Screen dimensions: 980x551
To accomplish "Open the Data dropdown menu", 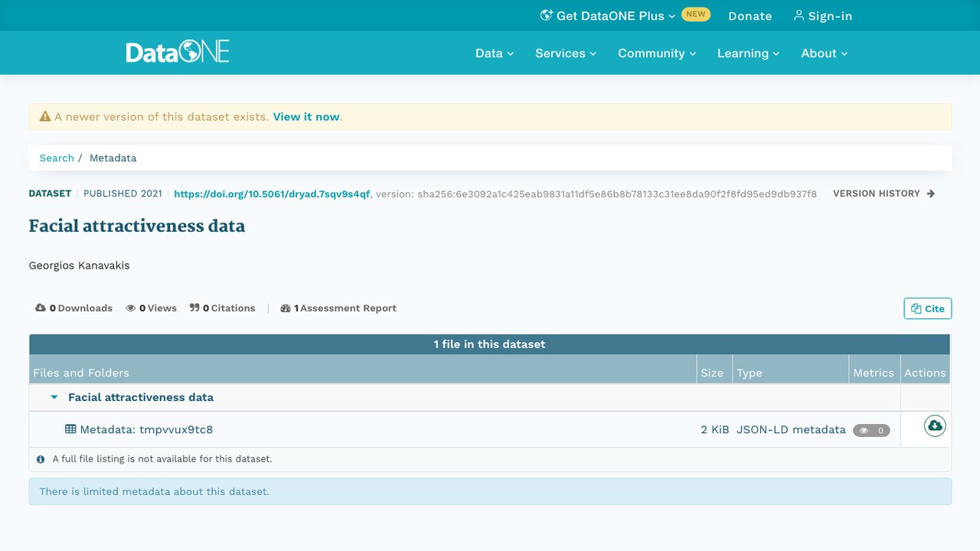I will coord(495,53).
